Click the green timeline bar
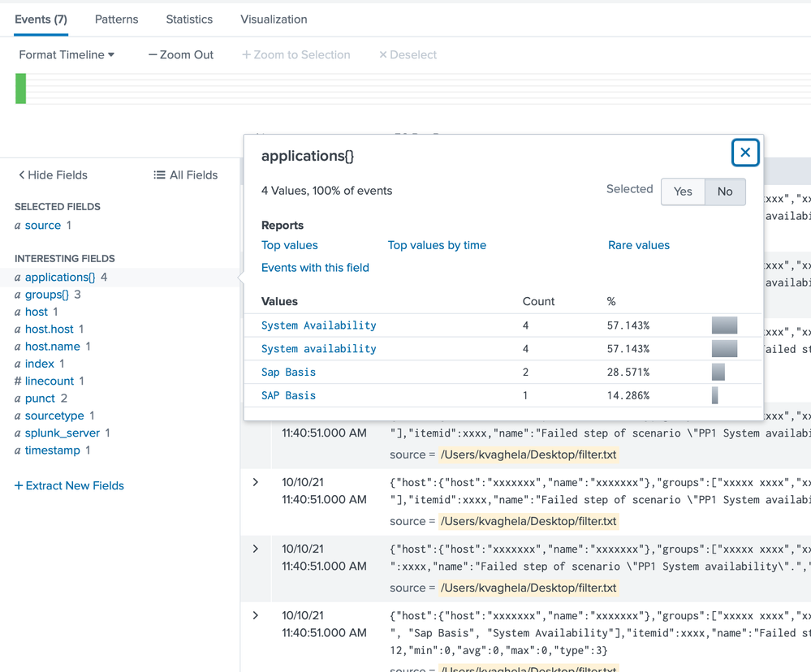 pyautogui.click(x=21, y=88)
